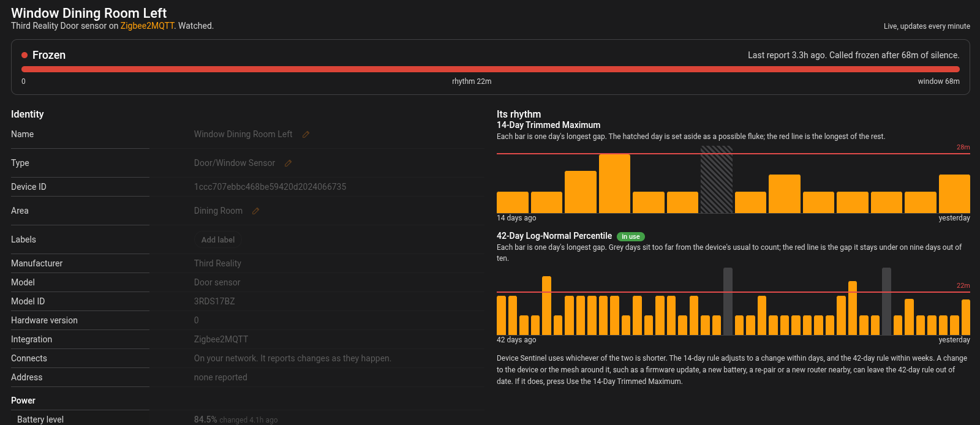Click 'none reported' address value

(221, 377)
